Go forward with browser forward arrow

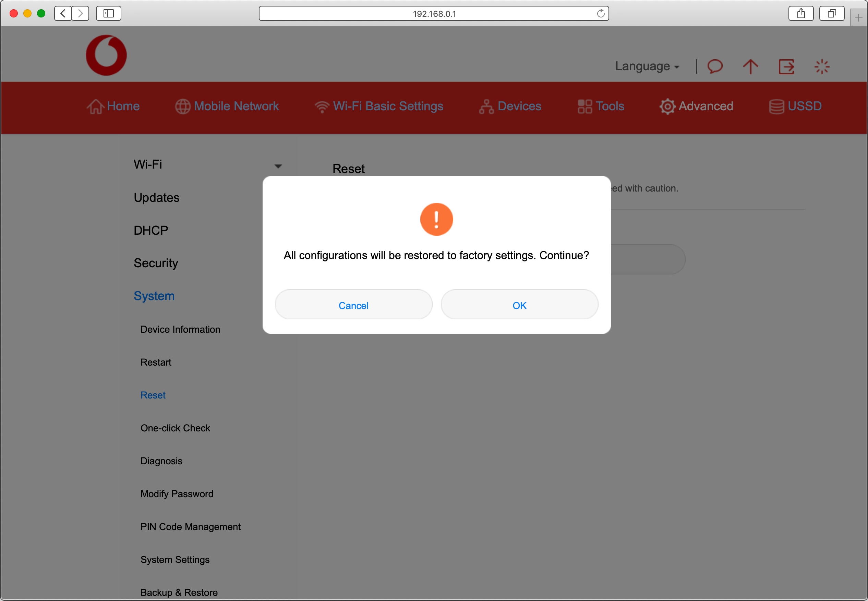[80, 14]
